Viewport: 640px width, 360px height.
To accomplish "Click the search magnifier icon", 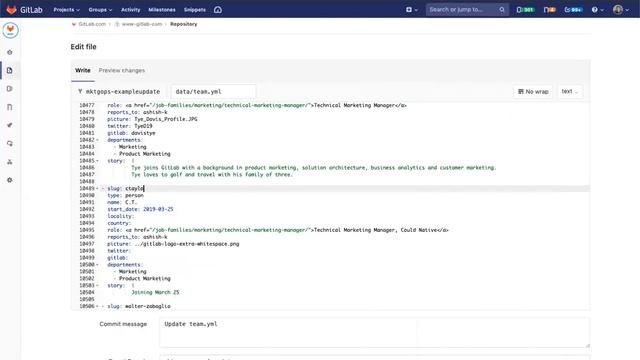I will (x=502, y=9).
